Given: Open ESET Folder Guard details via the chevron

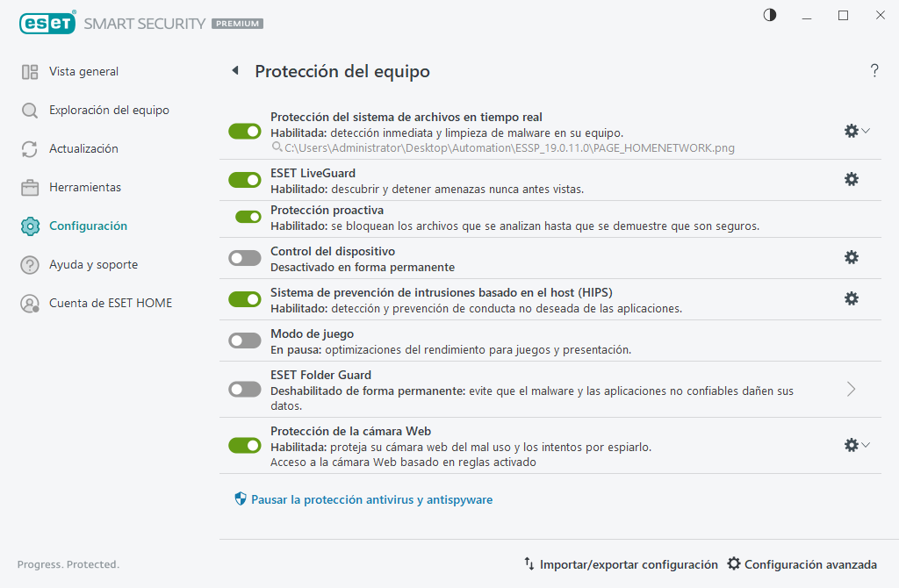Looking at the screenshot, I should (x=850, y=388).
